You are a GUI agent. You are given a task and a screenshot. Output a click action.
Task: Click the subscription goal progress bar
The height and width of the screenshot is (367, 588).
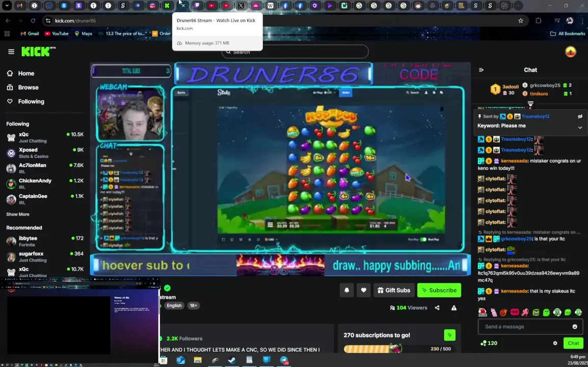pos(386,349)
